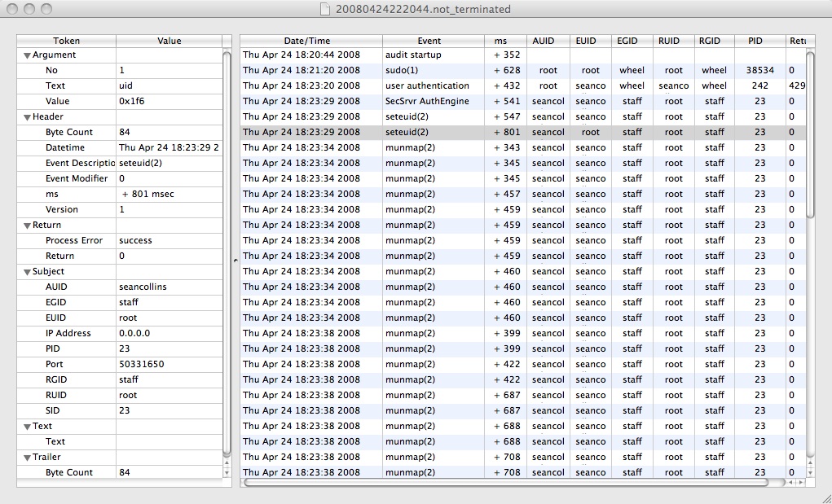
Task: Select the sudo(1) event row
Action: point(522,70)
